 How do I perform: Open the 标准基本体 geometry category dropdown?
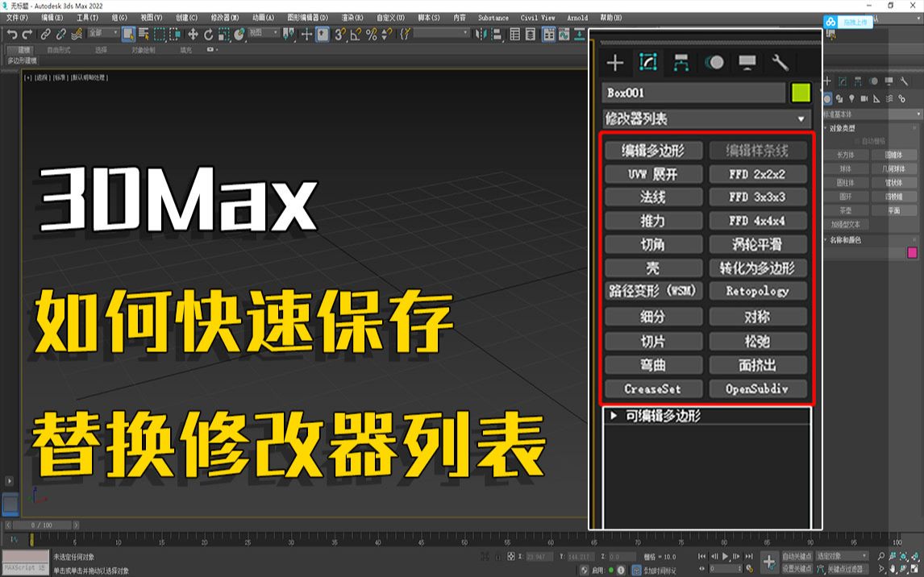pos(872,114)
